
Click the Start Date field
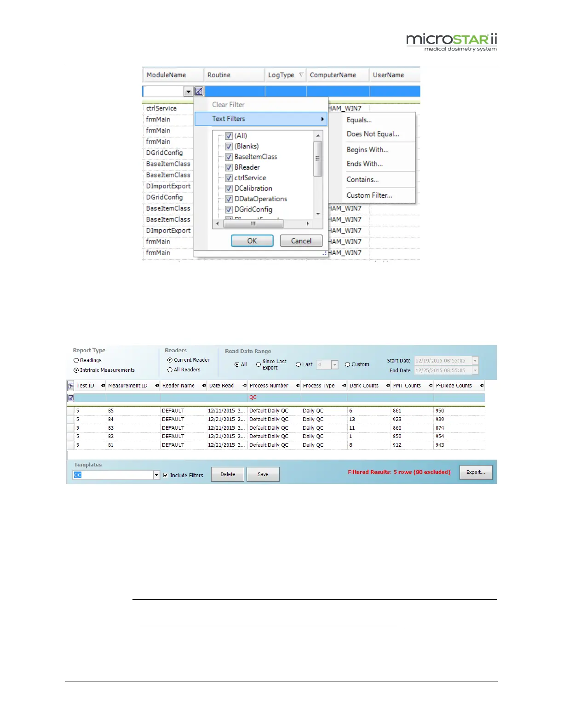tap(443, 361)
